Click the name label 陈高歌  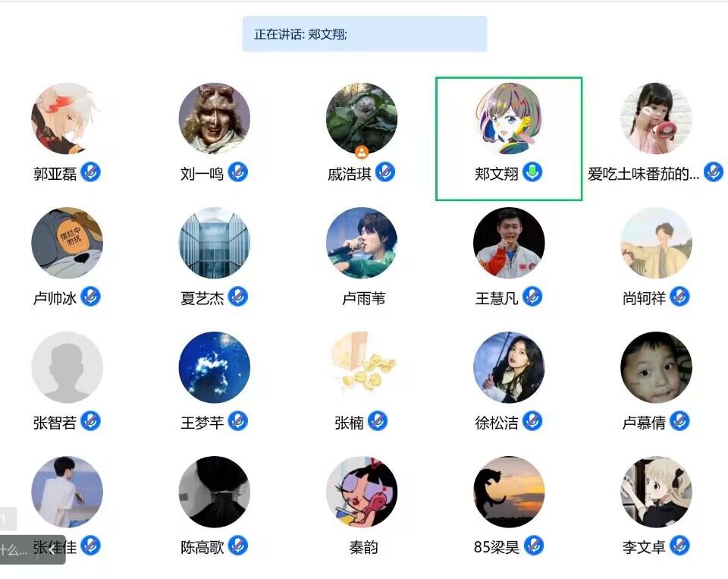202,547
